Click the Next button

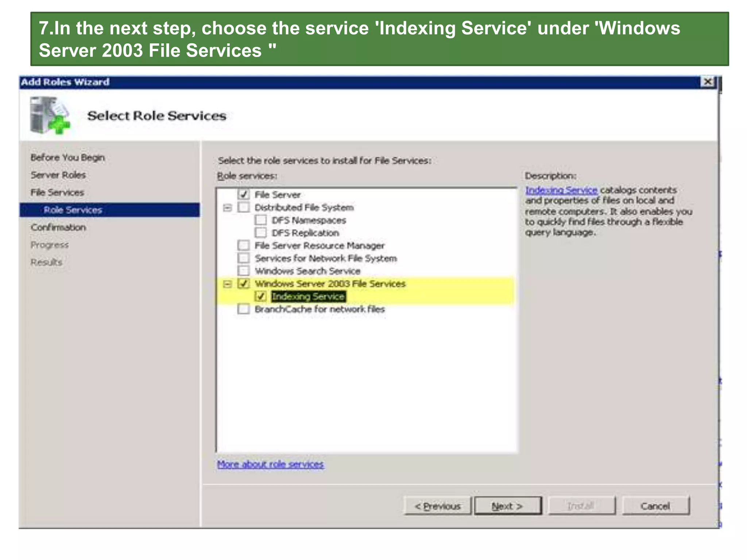point(508,506)
